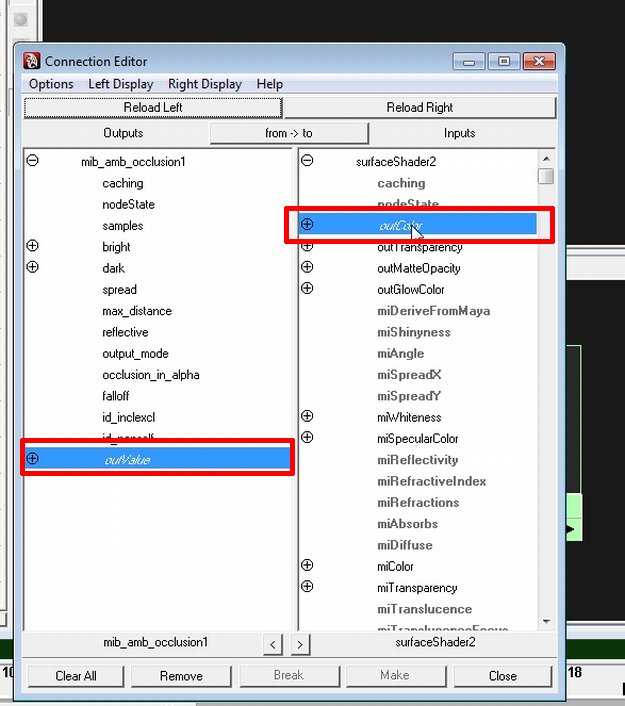Select the outGlowColor attribute
This screenshot has height=706, width=625.
click(x=411, y=290)
